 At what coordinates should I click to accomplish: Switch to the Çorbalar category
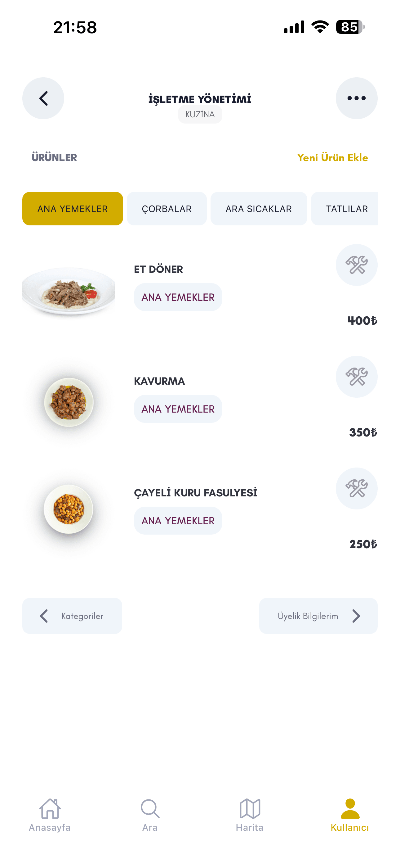167,209
